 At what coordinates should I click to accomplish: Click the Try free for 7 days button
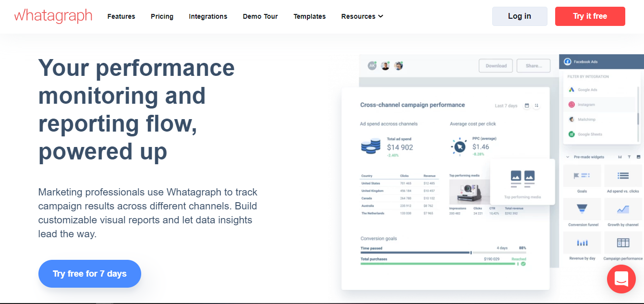(90, 274)
